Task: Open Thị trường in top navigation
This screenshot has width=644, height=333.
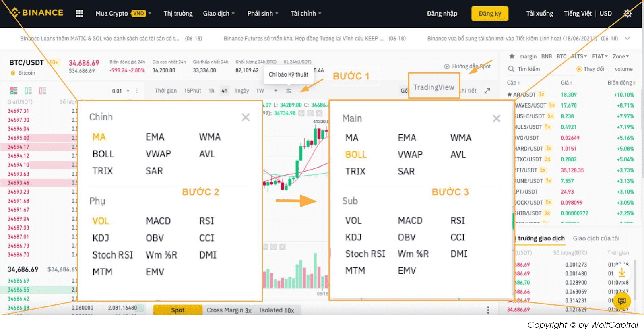Action: coord(178,14)
